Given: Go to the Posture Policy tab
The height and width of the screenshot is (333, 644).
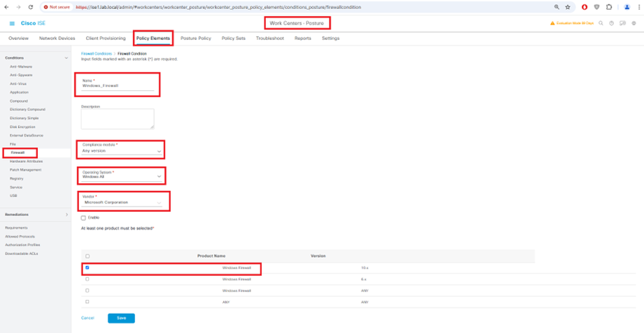Looking at the screenshot, I should (x=196, y=38).
